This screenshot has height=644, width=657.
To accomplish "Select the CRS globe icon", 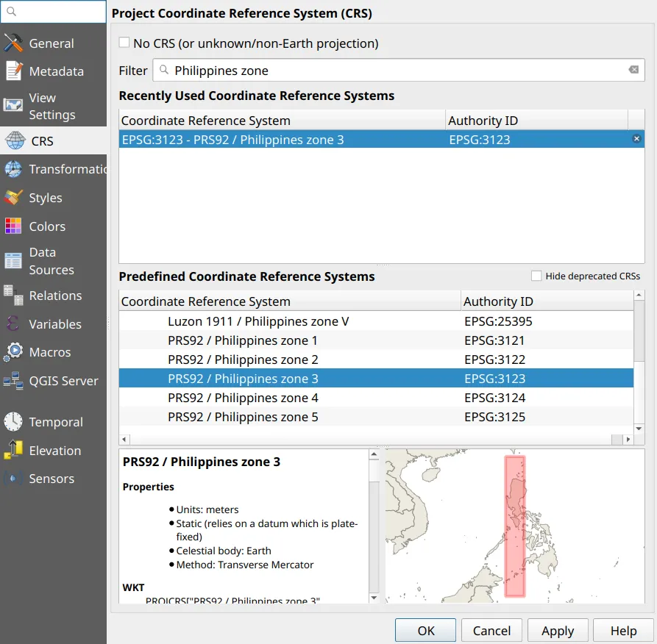I will pyautogui.click(x=15, y=140).
